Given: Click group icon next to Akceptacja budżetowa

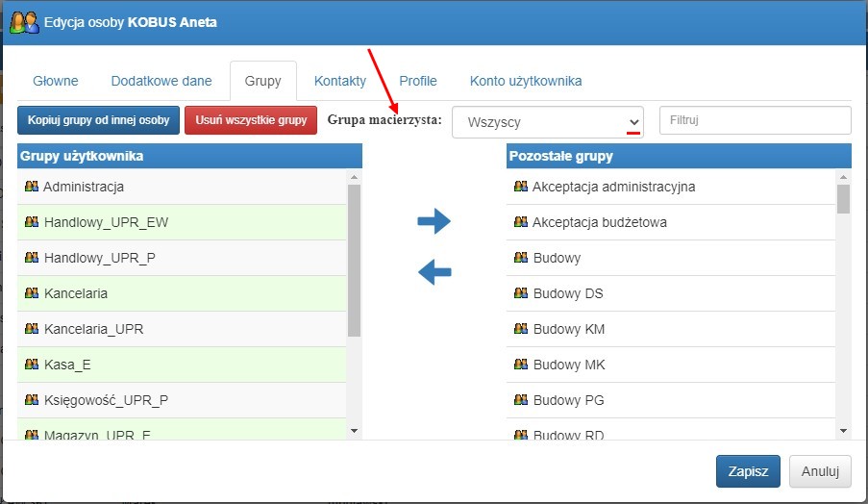Looking at the screenshot, I should pos(521,221).
